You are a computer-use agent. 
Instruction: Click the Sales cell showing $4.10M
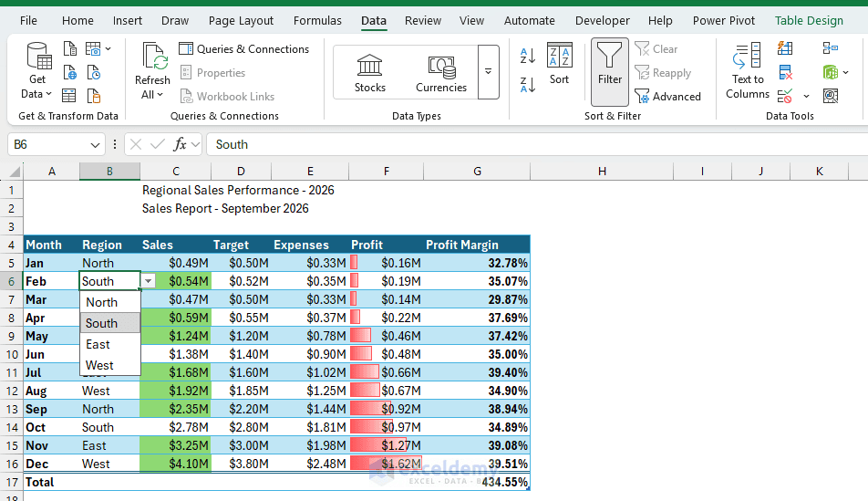[175, 464]
